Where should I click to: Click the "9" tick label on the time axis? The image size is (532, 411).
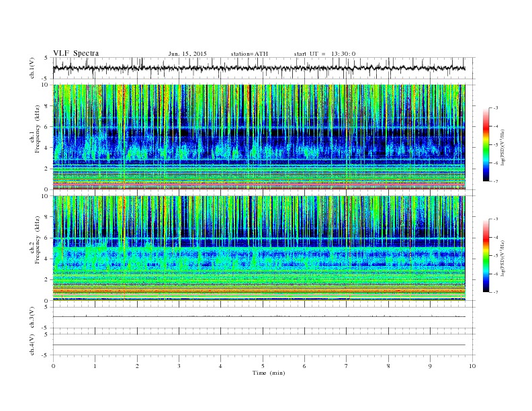pos(430,366)
